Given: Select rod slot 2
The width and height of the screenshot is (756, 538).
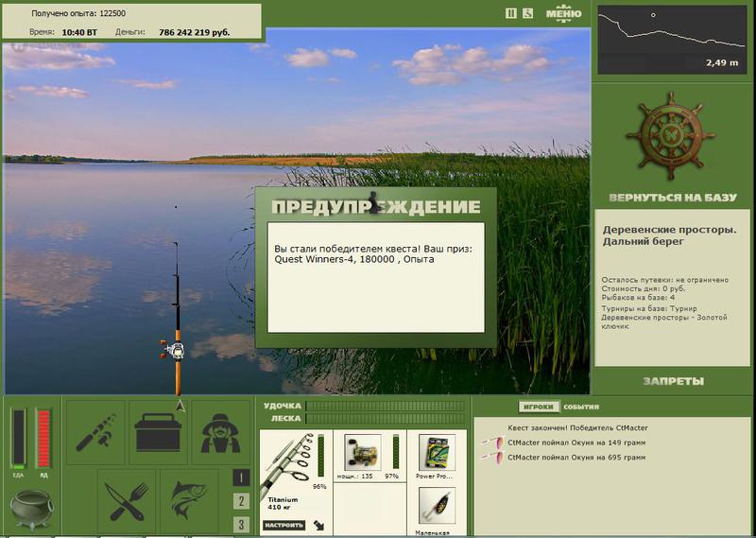Looking at the screenshot, I should [241, 501].
